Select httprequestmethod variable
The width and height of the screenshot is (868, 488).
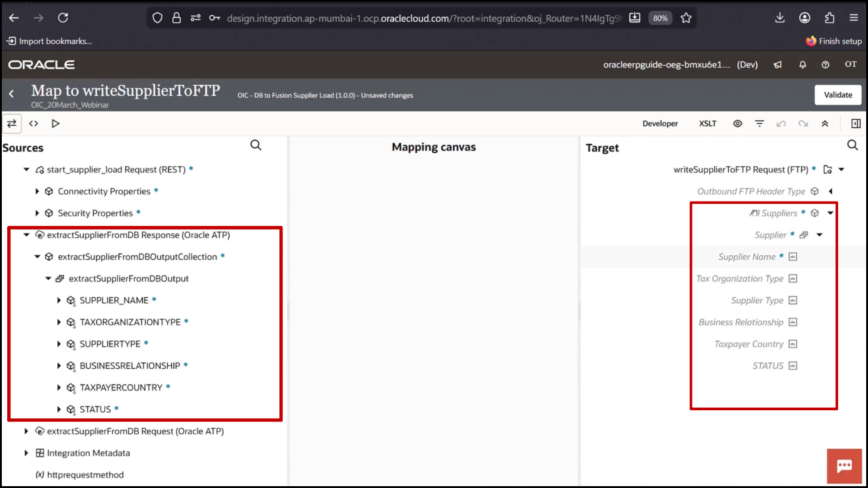pos(85,475)
